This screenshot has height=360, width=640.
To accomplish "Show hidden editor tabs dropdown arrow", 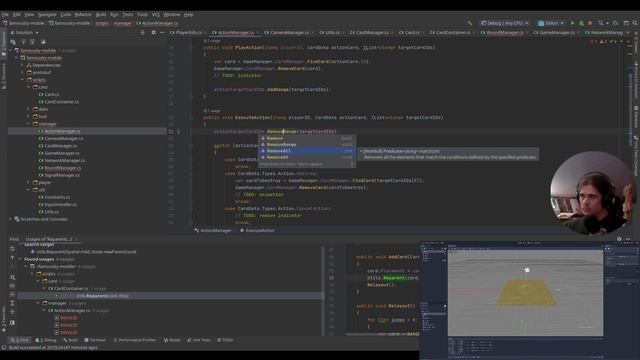I will [x=628, y=32].
